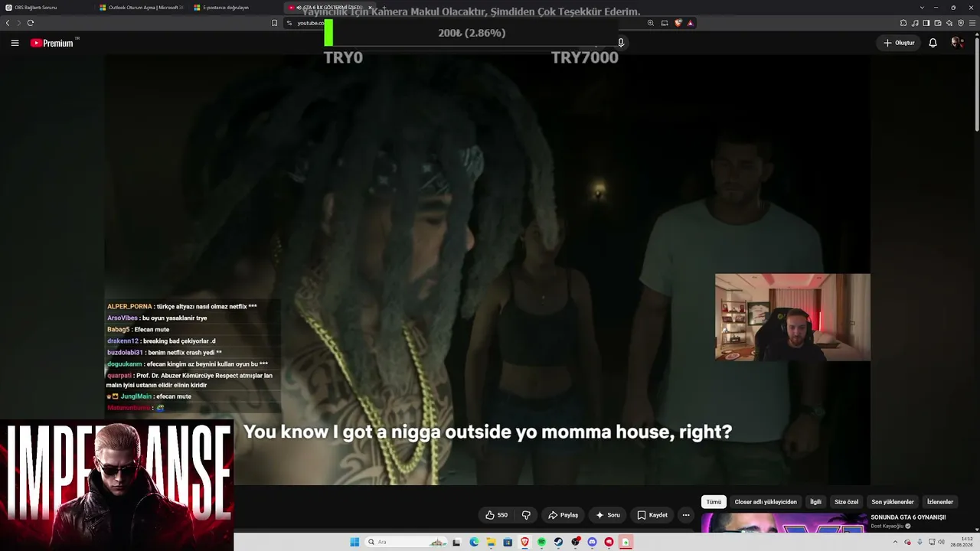Click the recommended GTA 6 video thumbnail
Screen dimensions: 980x551
point(784,522)
